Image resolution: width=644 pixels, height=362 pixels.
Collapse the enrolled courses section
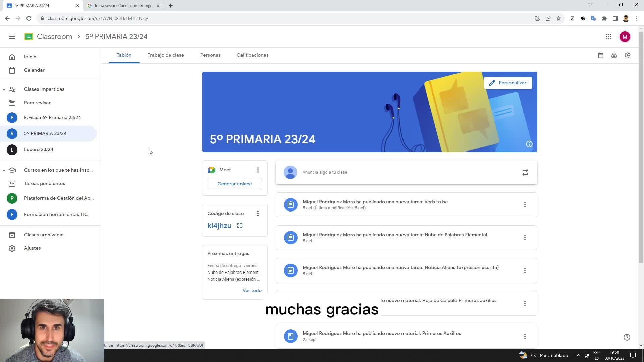(x=4, y=170)
